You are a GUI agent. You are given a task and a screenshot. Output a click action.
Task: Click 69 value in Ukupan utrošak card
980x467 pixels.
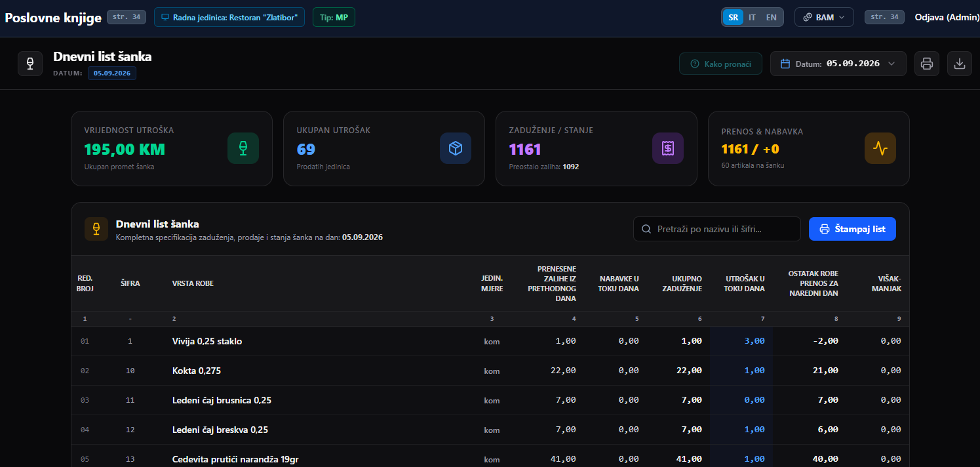(305, 150)
